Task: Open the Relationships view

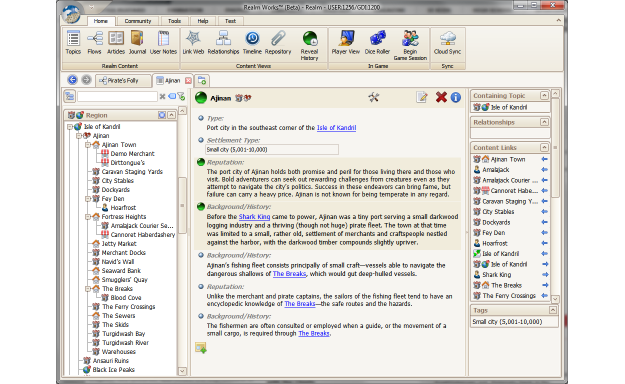Action: (223, 42)
